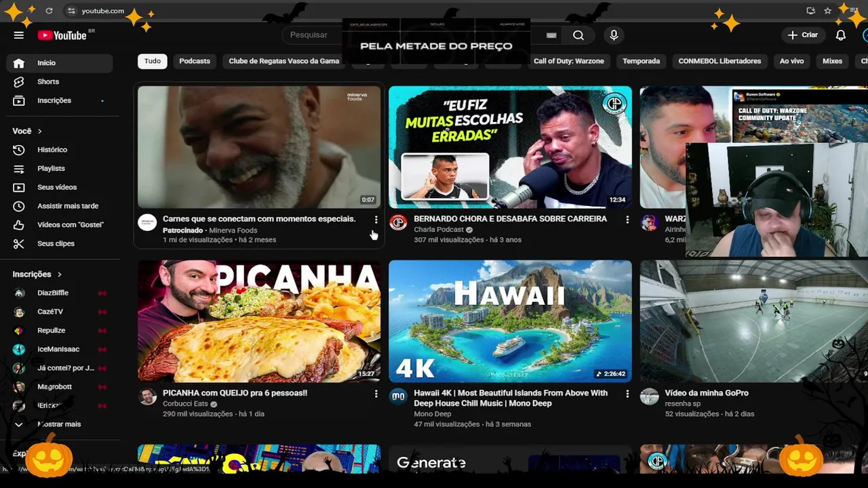This screenshot has width=868, height=488.
Task: Click the Charla Podcast channel avatar
Action: 398,222
